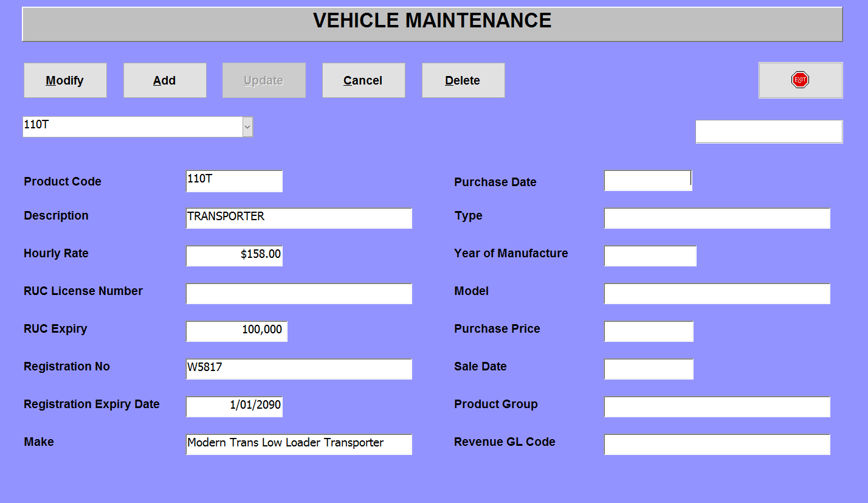Click the Delete button
868x503 pixels.
(x=463, y=80)
